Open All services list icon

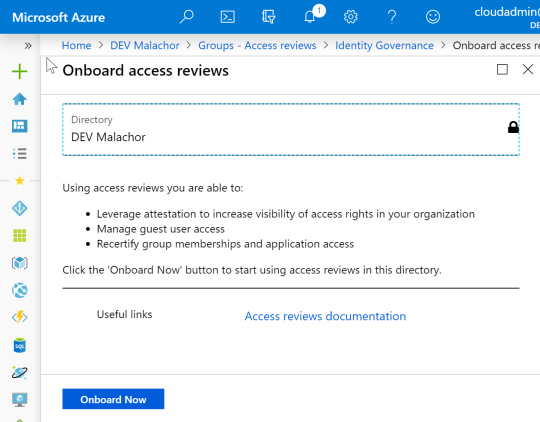[20, 153]
